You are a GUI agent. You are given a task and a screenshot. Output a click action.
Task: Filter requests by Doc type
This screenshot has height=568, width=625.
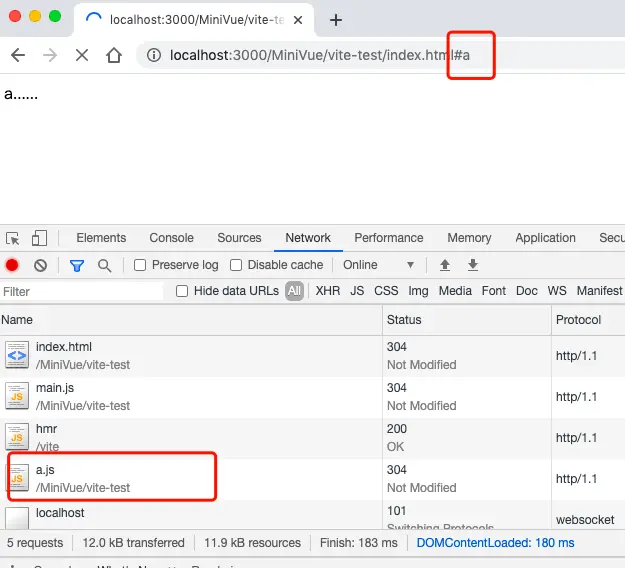[x=527, y=291]
